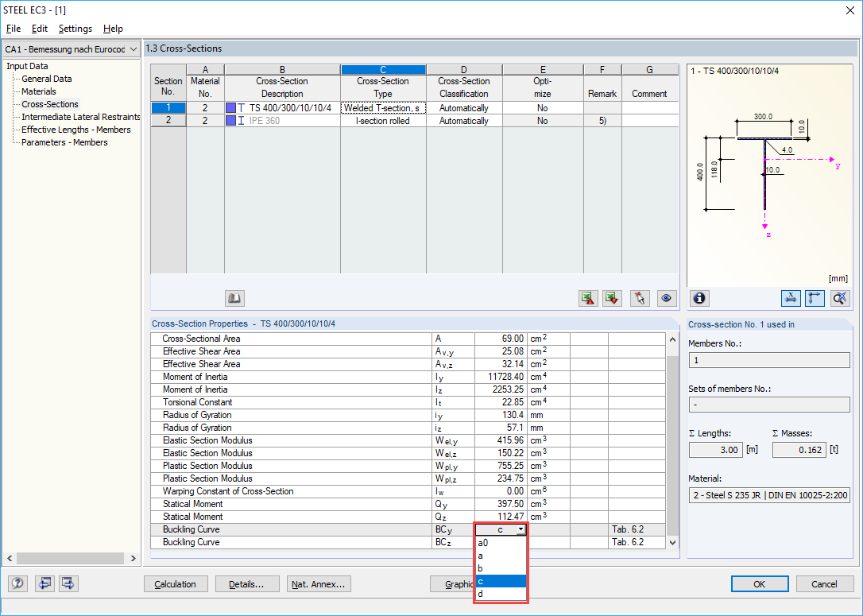This screenshot has height=616, width=863.
Task: Click the Material name field
Action: (769, 495)
